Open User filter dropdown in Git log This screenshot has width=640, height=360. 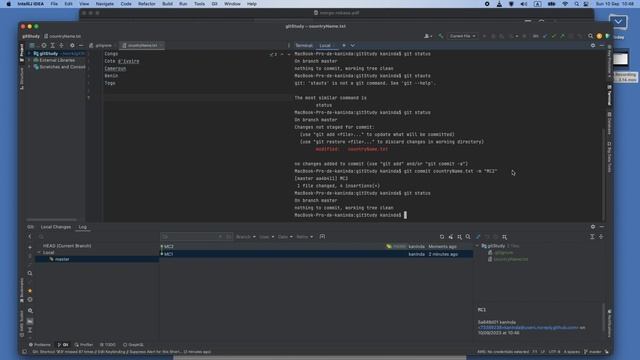(x=267, y=237)
